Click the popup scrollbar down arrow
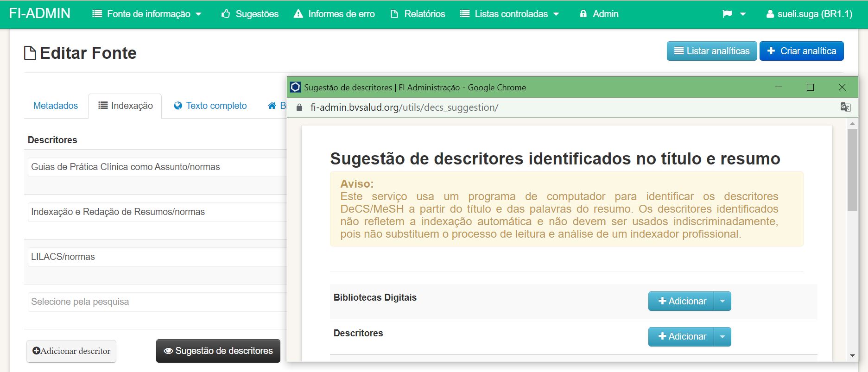The image size is (868, 372). [x=852, y=356]
